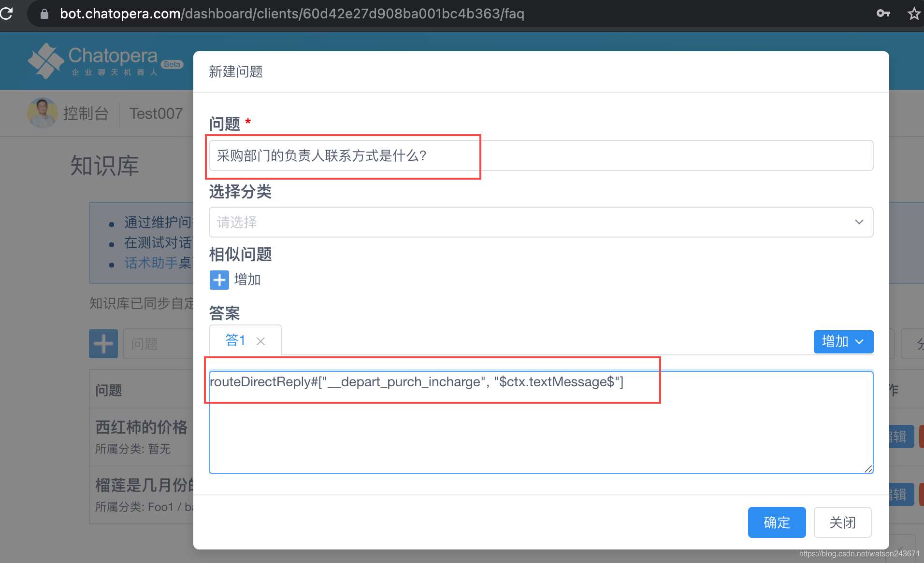Open the saved password key icon

coord(883,14)
